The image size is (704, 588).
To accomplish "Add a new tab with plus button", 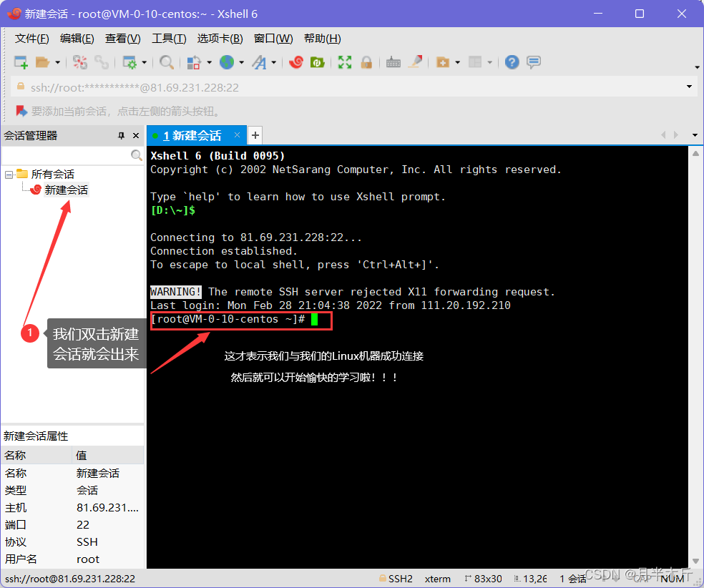I will click(x=255, y=135).
